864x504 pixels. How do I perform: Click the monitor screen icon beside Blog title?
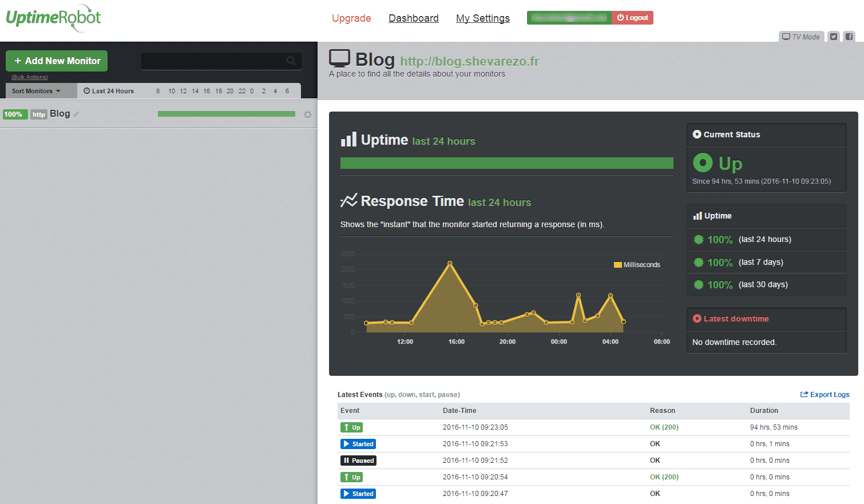339,58
